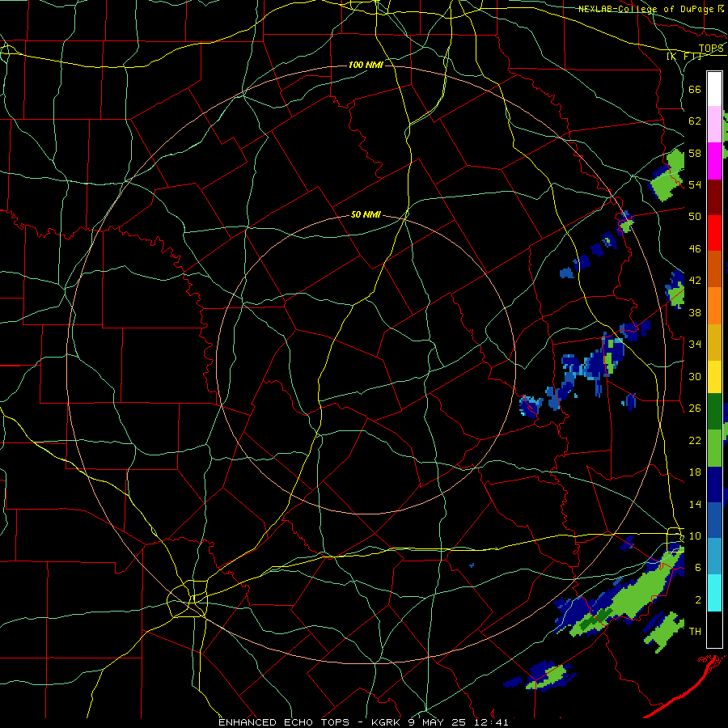Select the dark red swatch in the legend

[x=714, y=197]
